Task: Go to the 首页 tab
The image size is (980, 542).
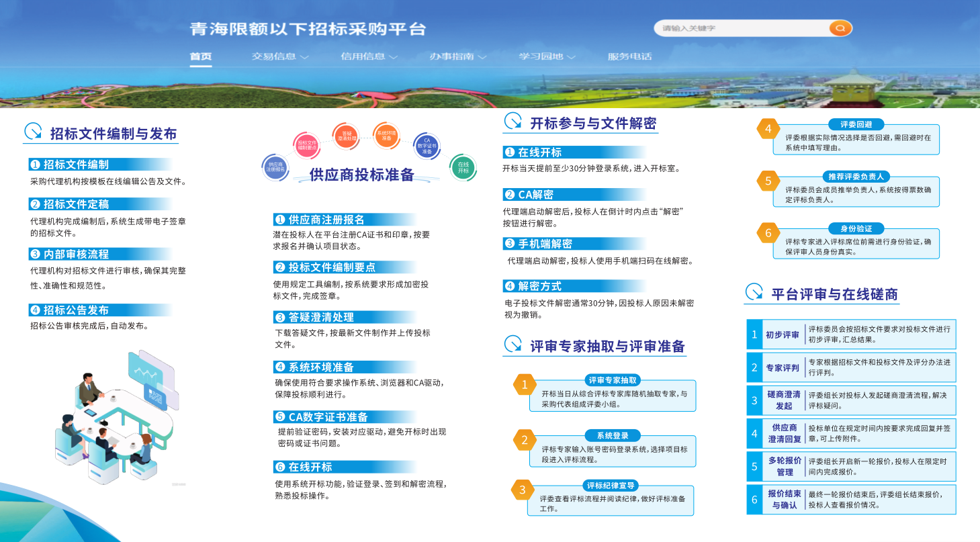Action: 201,56
